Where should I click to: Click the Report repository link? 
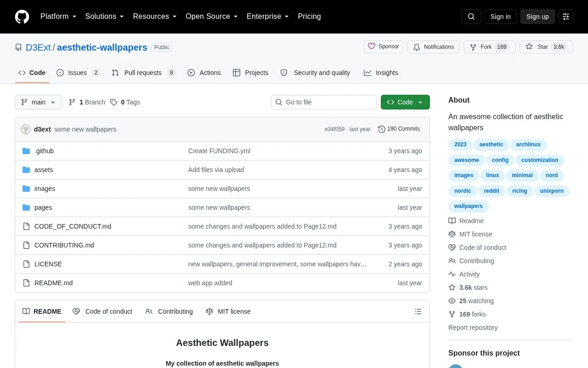[473, 328]
